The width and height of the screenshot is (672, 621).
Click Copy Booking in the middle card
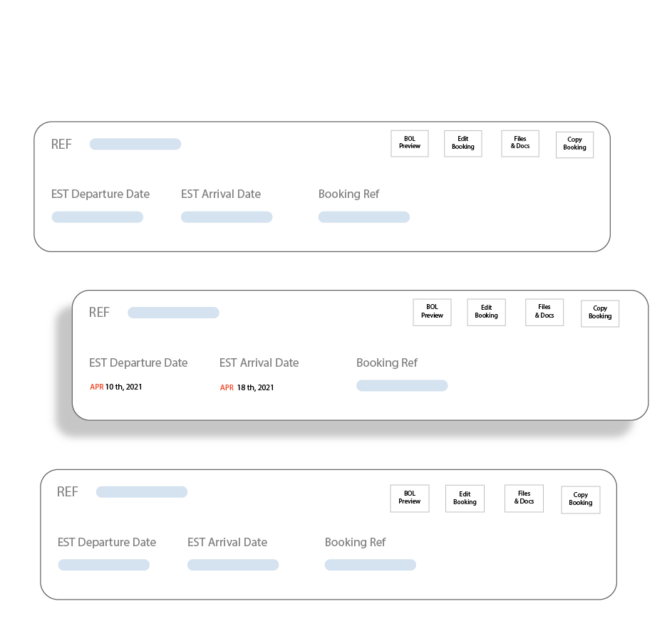point(600,313)
